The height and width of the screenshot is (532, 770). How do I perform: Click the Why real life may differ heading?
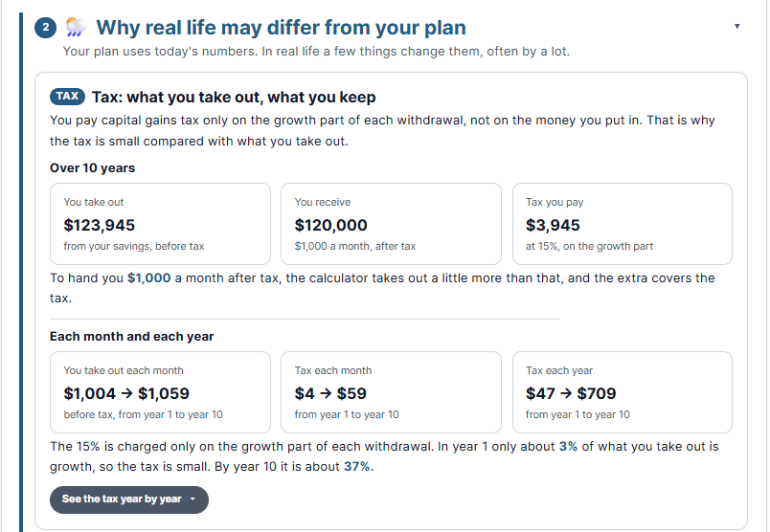281,28
